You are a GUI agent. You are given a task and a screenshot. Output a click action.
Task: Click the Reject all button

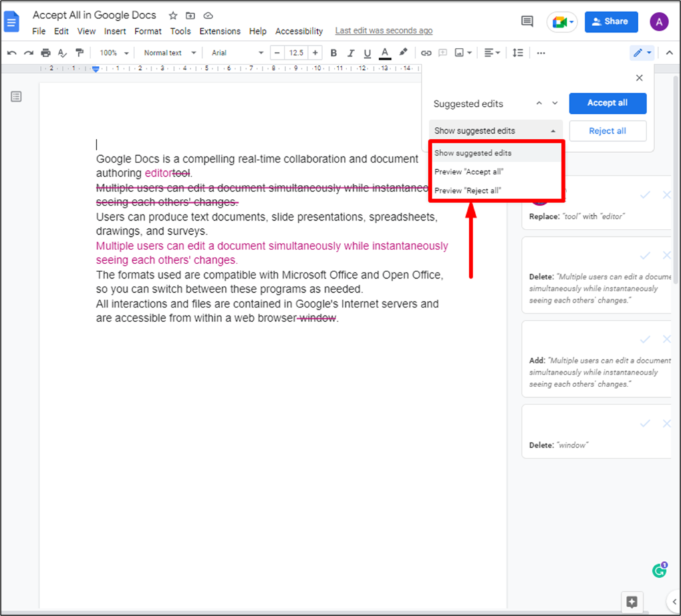click(608, 131)
